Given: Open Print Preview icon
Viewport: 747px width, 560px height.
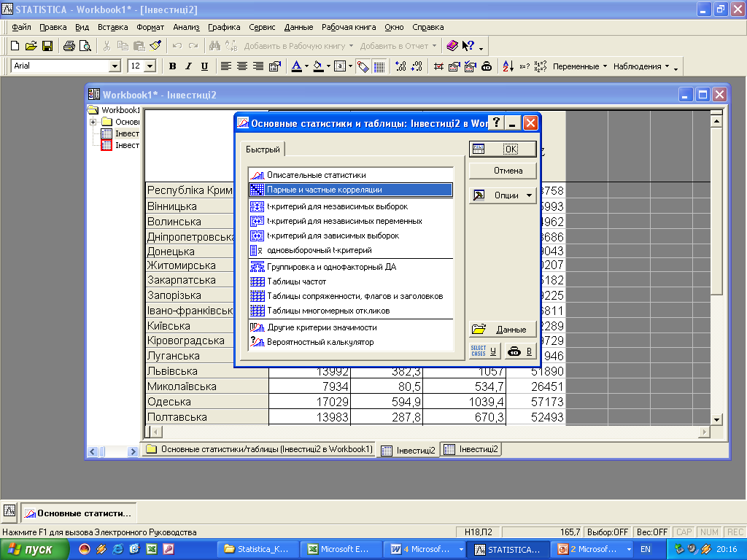Looking at the screenshot, I should pyautogui.click(x=85, y=46).
